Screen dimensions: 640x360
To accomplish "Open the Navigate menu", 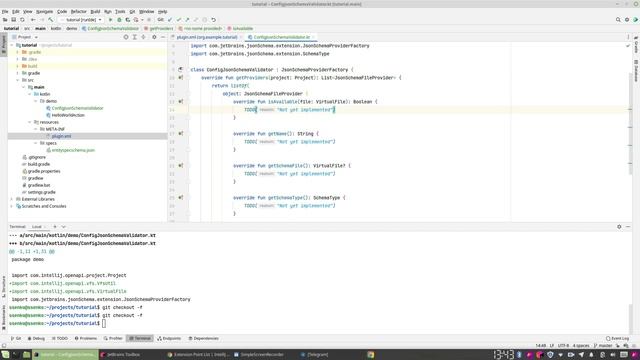I will 44,11.
